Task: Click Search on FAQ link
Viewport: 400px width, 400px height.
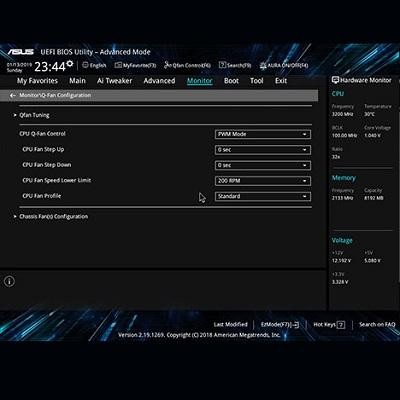Action: coord(377,325)
